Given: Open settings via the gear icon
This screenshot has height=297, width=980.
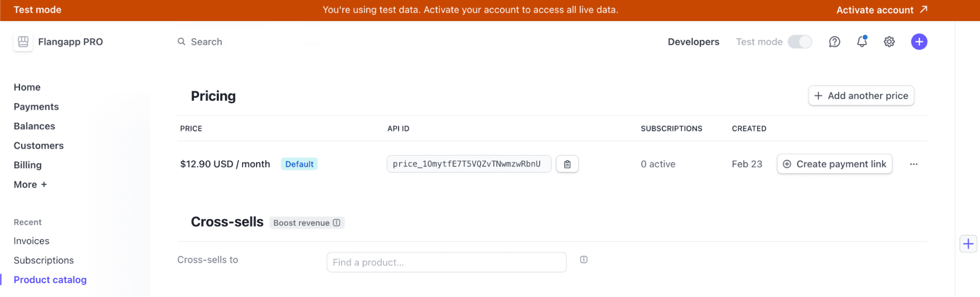Looking at the screenshot, I should click(x=889, y=42).
